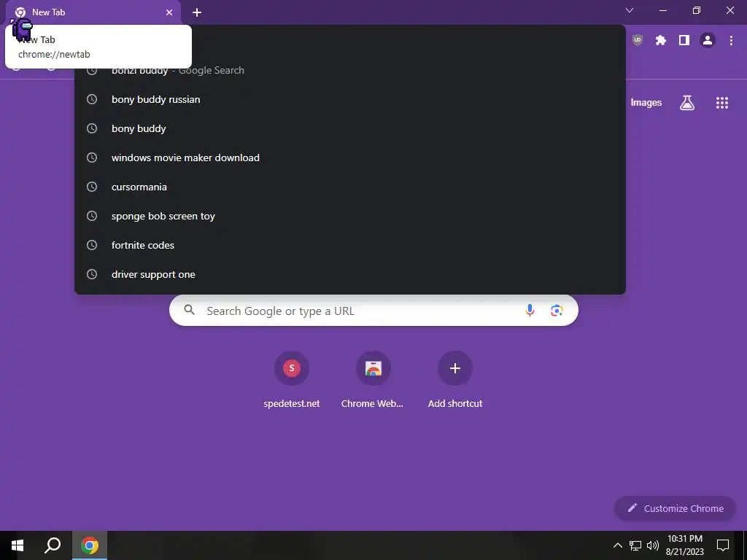Screen dimensions: 747x560
Task: Click the clock icon beside 'fortnite codes'
Action: coord(92,245)
